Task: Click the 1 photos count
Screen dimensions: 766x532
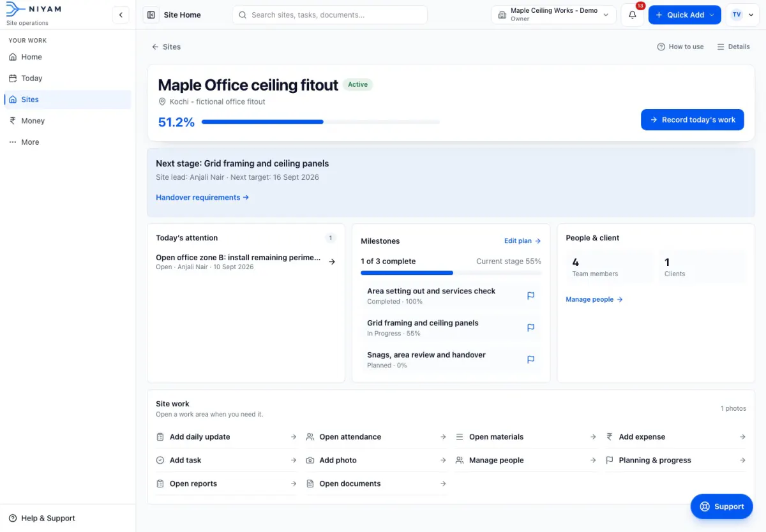Action: coord(733,408)
